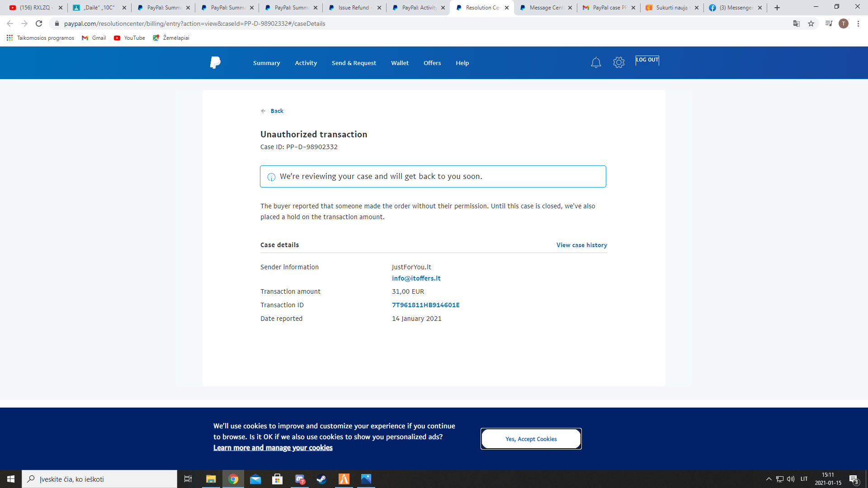868x488 pixels.
Task: Open the Chrome profile avatar
Action: tap(844, 23)
